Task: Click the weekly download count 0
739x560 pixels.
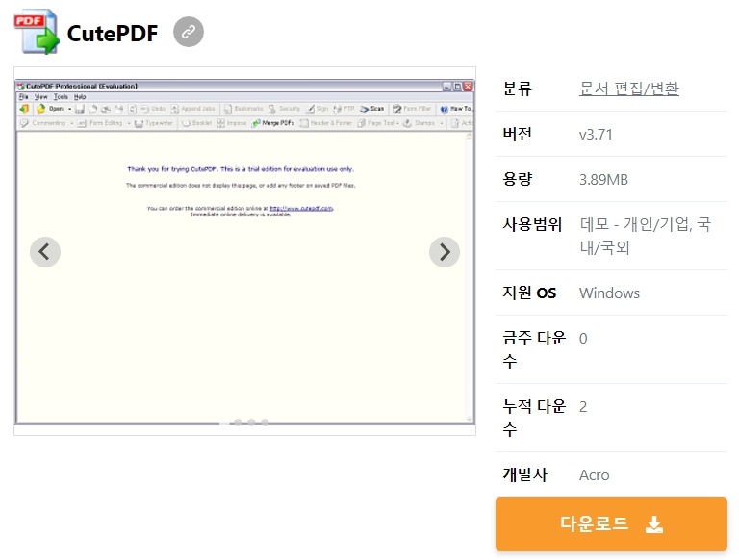Action: click(583, 339)
